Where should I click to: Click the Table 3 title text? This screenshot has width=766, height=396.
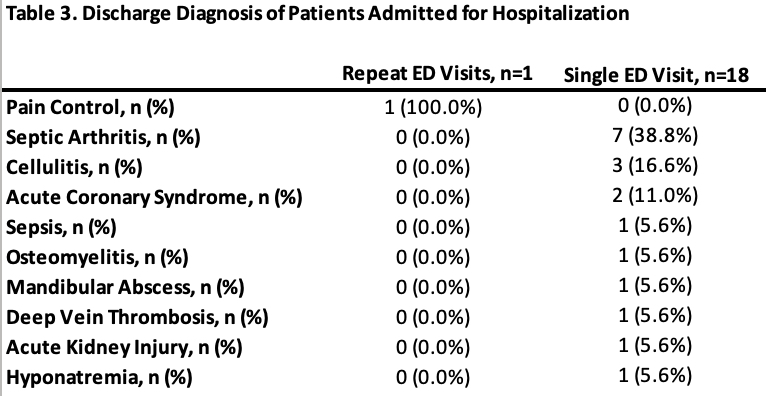317,14
